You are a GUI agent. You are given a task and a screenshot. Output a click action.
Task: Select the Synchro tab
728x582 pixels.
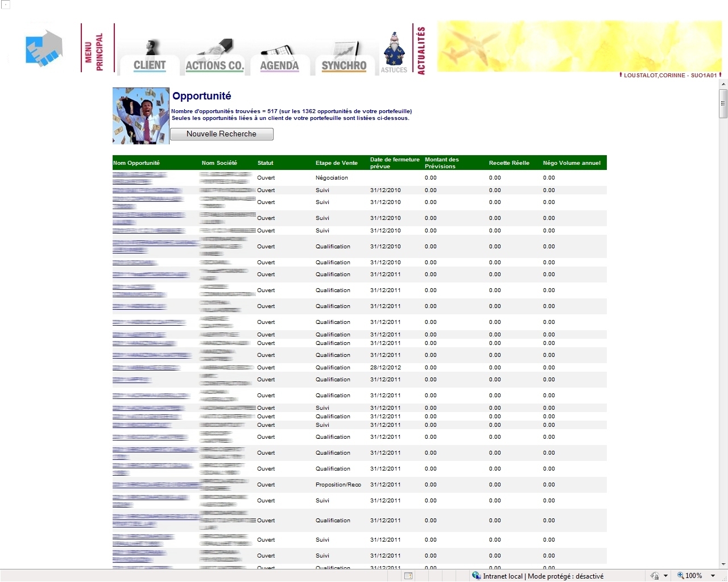(344, 65)
